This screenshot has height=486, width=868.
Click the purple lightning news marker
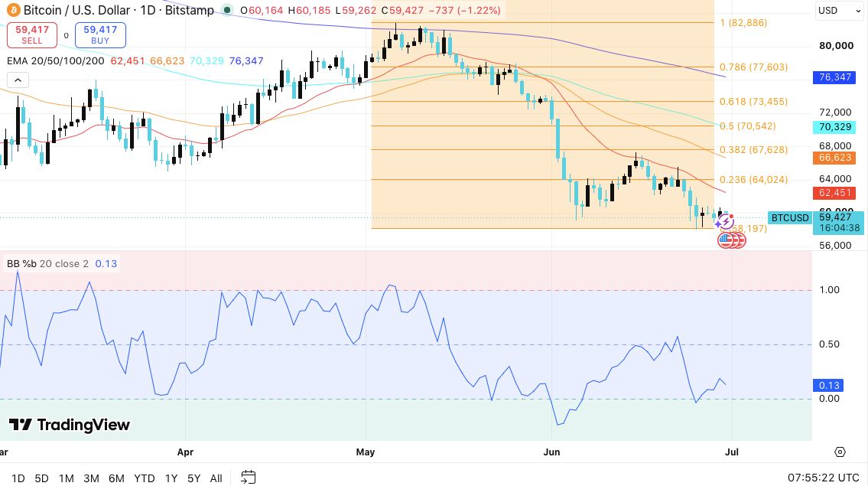(724, 221)
